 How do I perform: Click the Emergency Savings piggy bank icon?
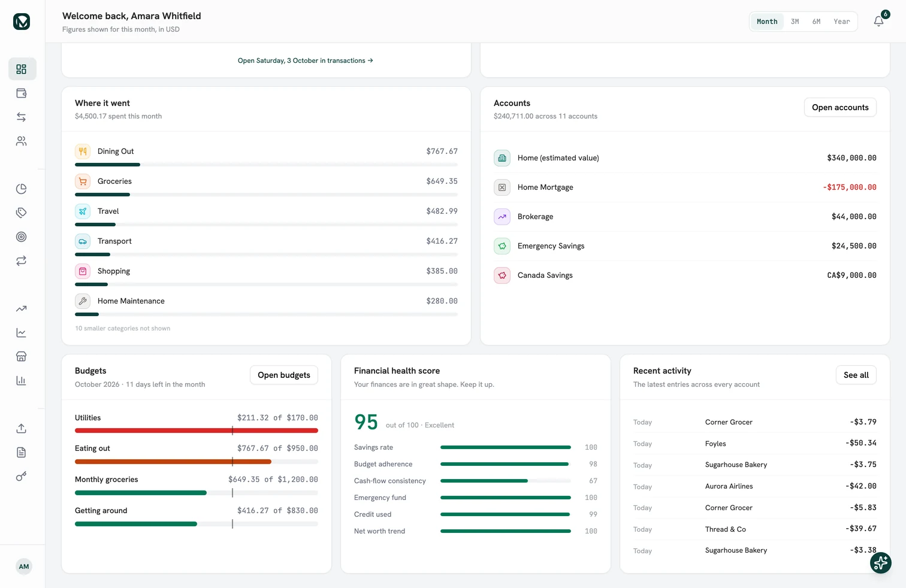(502, 246)
